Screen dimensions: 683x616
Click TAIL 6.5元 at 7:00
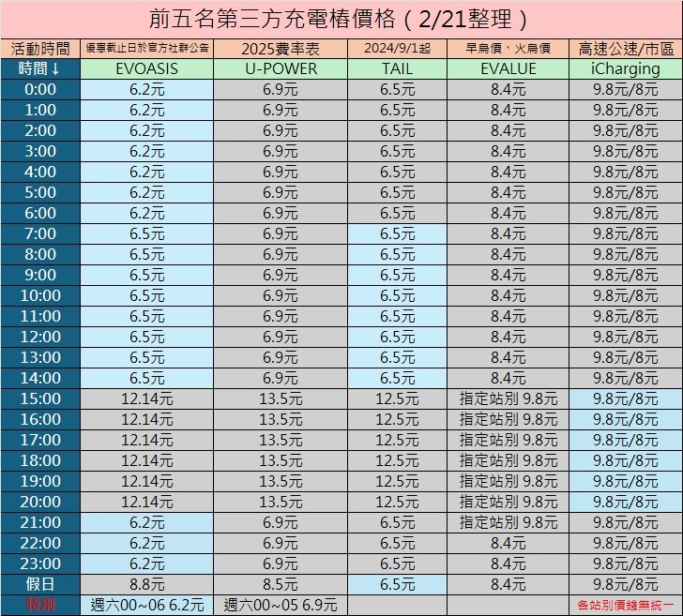pyautogui.click(x=397, y=233)
